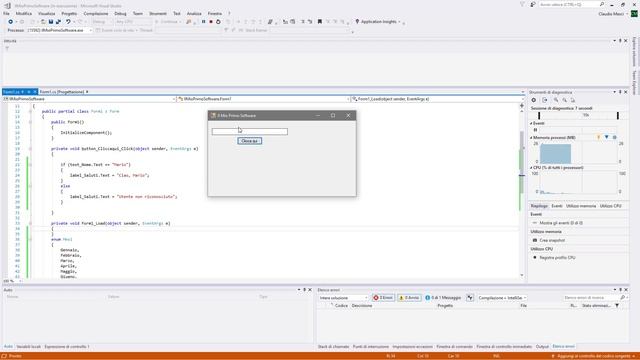Screen dimensions: 640x360
Task: Toggle the 0 Errori filter button
Action: tap(383, 298)
